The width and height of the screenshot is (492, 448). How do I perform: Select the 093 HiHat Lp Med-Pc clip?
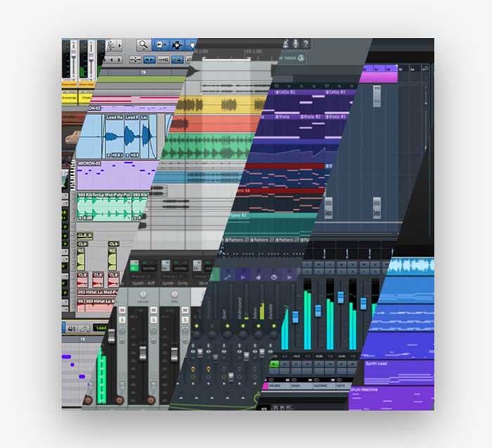[97, 292]
